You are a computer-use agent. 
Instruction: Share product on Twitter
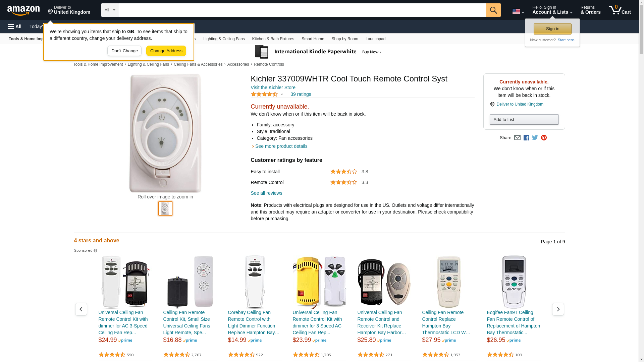[x=535, y=138]
